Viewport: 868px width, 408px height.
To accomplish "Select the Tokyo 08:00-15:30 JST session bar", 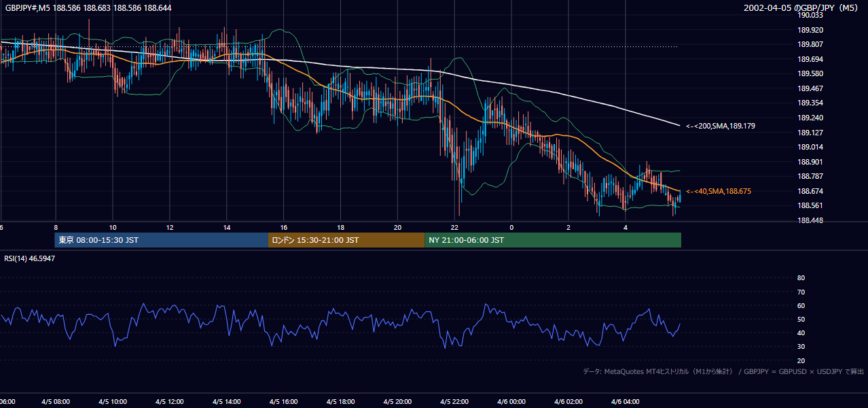I will point(162,240).
